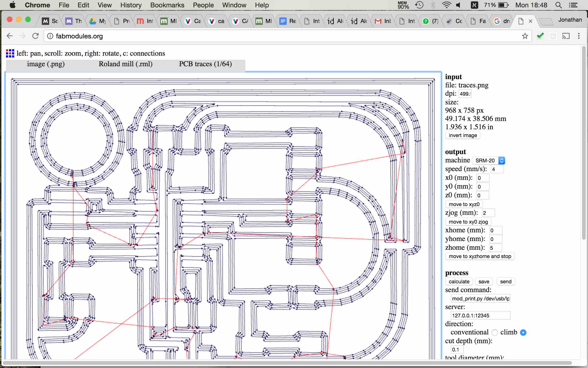Close the active browser tab

click(x=531, y=21)
